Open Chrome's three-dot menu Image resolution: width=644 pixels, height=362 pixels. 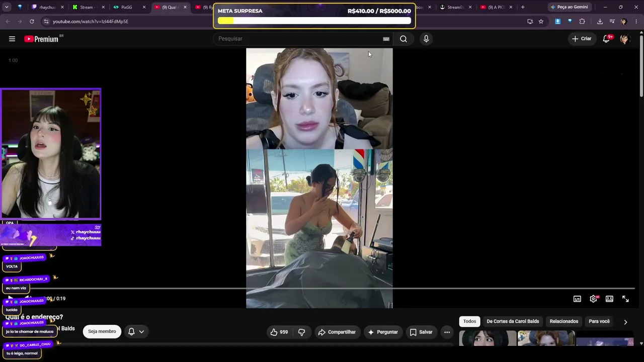pyautogui.click(x=636, y=22)
